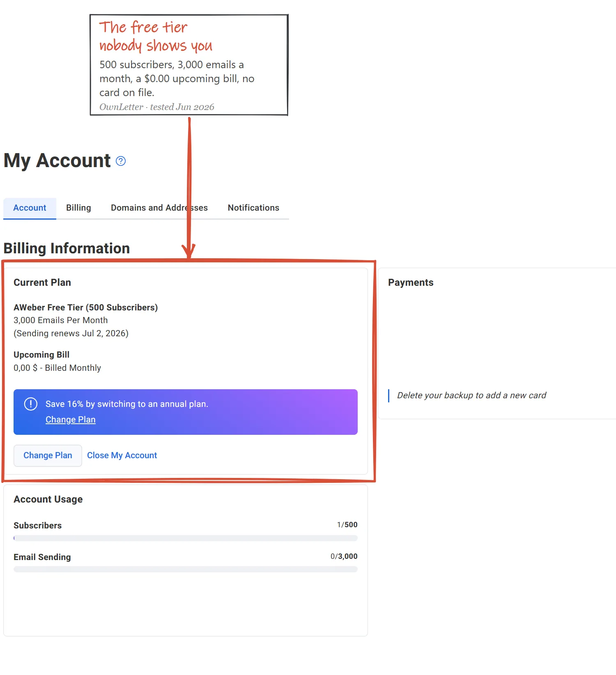Click the Upcoming Bill label
Screen dimensions: 616x675
tap(41, 355)
